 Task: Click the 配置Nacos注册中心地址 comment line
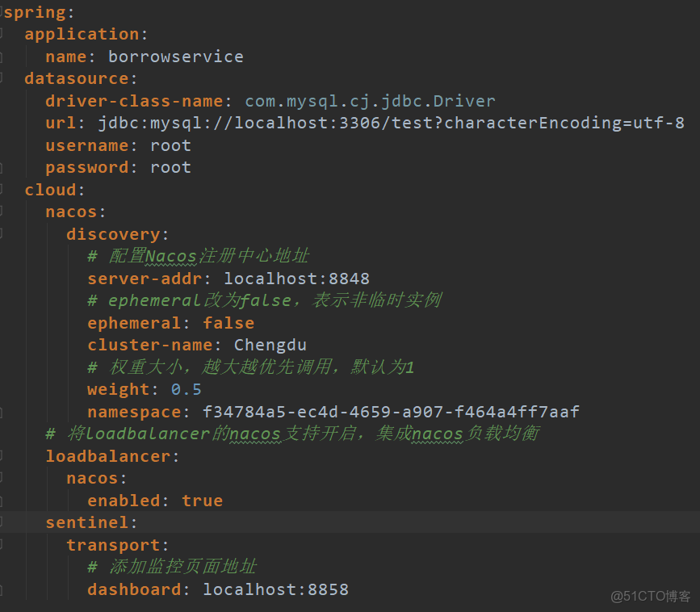196,256
